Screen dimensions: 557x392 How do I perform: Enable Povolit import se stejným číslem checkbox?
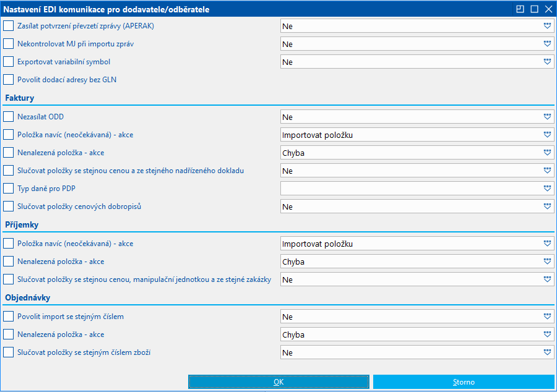(x=8, y=317)
